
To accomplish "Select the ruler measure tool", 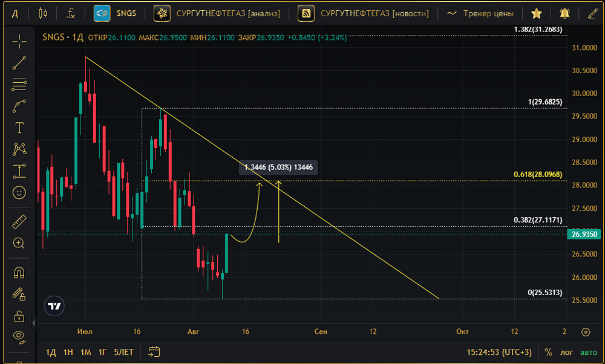I will pyautogui.click(x=19, y=222).
